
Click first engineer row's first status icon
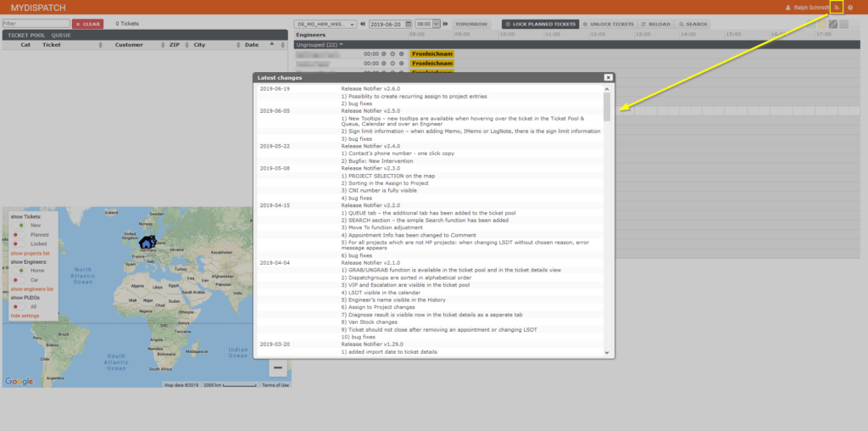coord(383,54)
